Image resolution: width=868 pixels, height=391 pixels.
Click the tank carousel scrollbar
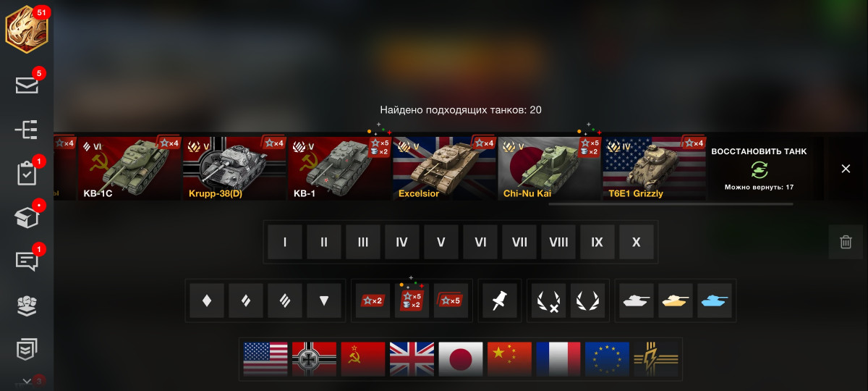(671, 204)
